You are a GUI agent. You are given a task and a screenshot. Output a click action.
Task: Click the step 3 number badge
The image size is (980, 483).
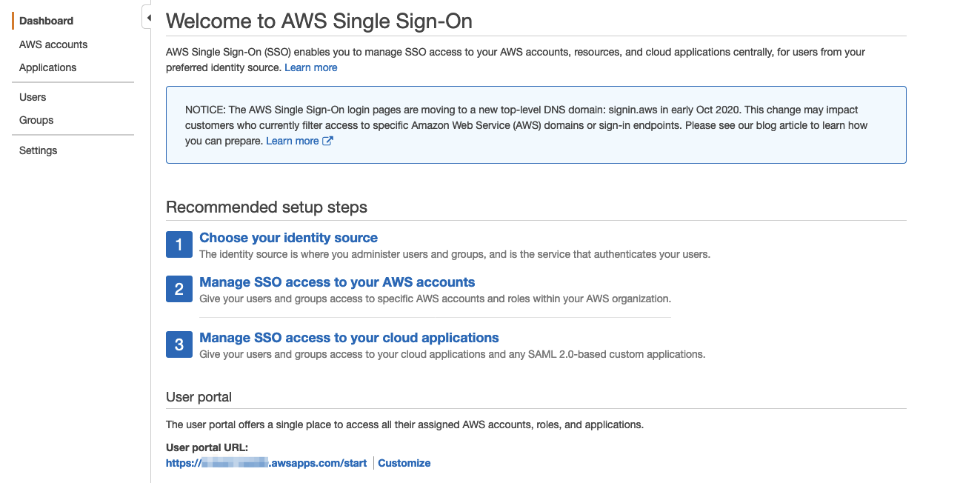click(x=179, y=344)
